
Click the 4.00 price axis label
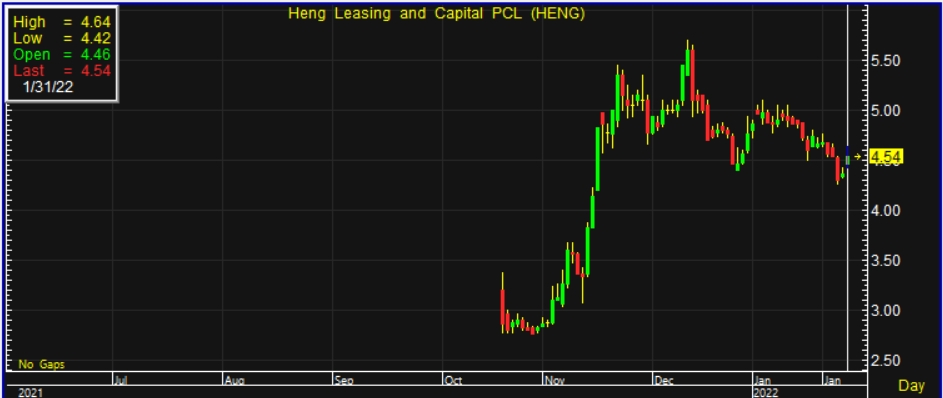click(x=885, y=210)
